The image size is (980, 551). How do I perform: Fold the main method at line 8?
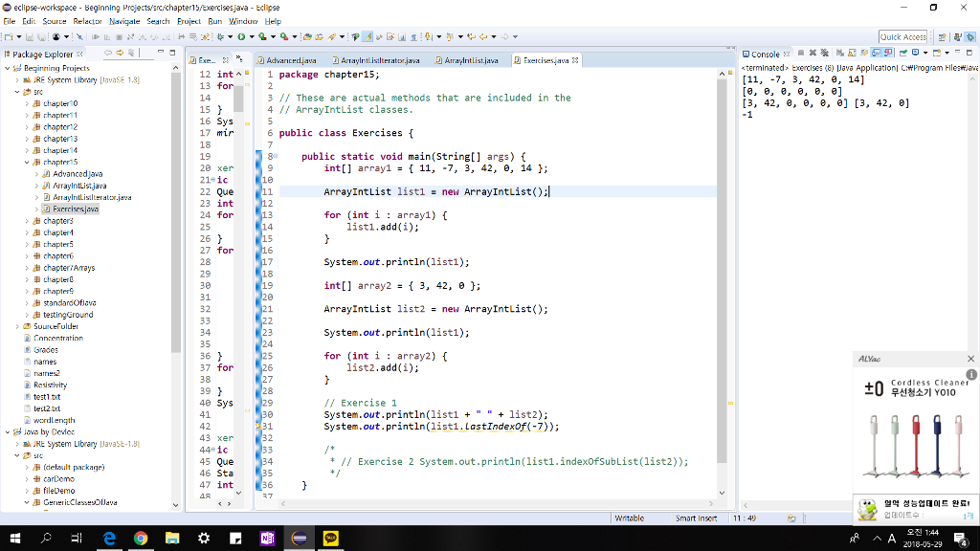[272, 155]
